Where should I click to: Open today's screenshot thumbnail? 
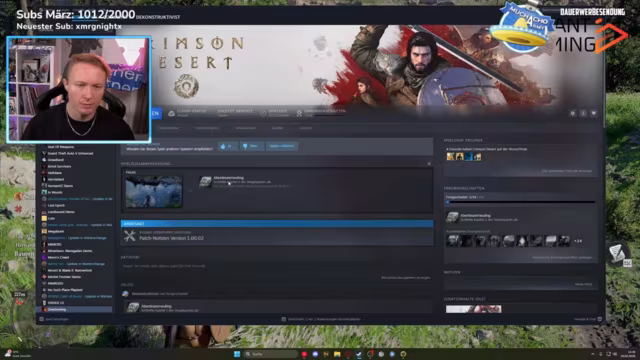(x=154, y=192)
